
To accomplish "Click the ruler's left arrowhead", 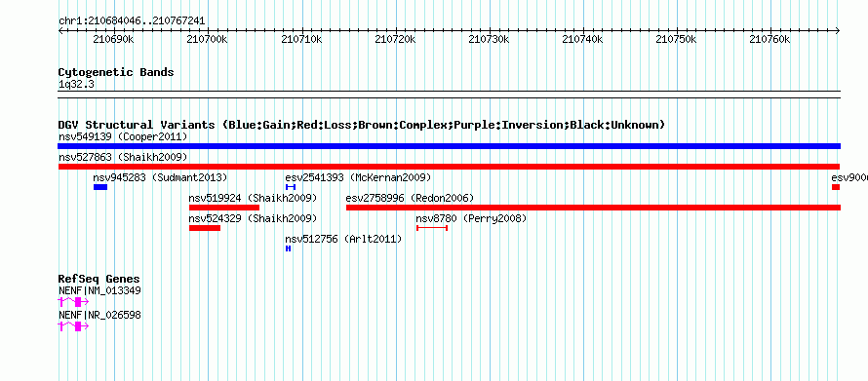I will [x=60, y=31].
